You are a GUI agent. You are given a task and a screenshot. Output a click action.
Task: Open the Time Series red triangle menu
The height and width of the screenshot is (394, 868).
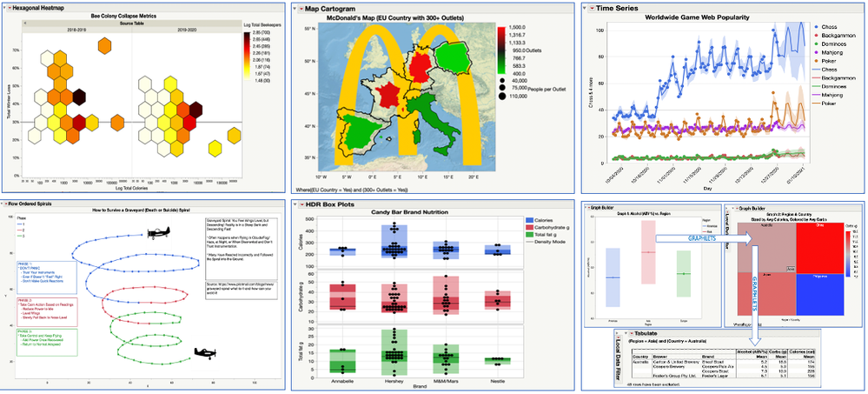591,8
